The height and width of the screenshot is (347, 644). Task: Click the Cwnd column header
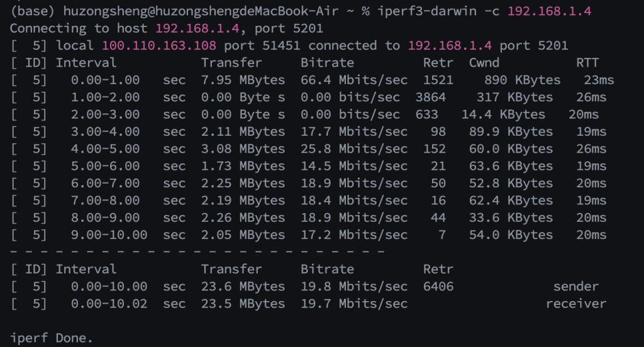(484, 62)
